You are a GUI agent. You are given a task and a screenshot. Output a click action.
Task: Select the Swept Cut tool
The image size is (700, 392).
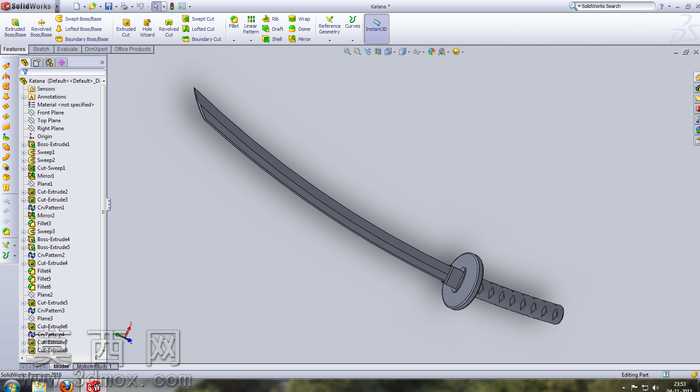198,19
